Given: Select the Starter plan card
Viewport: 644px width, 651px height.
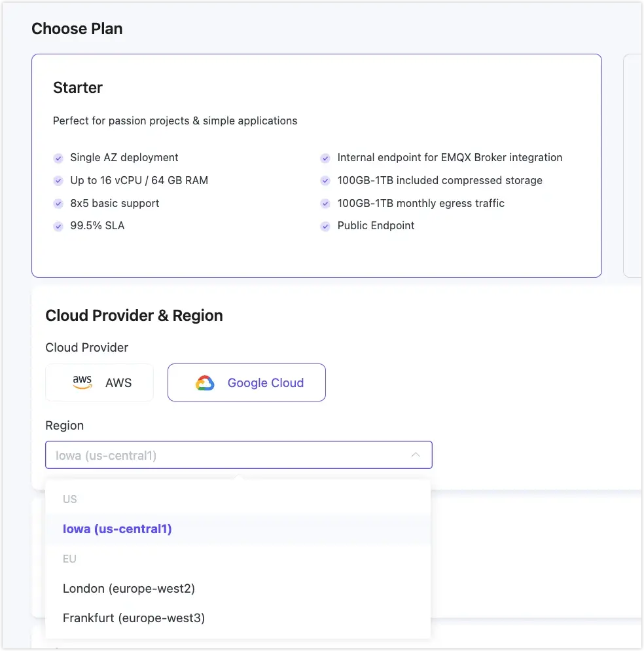Looking at the screenshot, I should tap(316, 165).
